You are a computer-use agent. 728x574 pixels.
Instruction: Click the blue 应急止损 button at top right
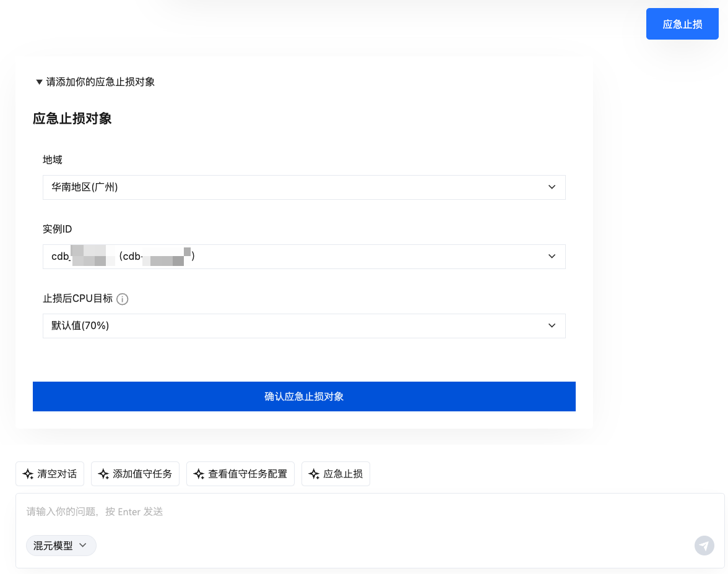pos(682,24)
